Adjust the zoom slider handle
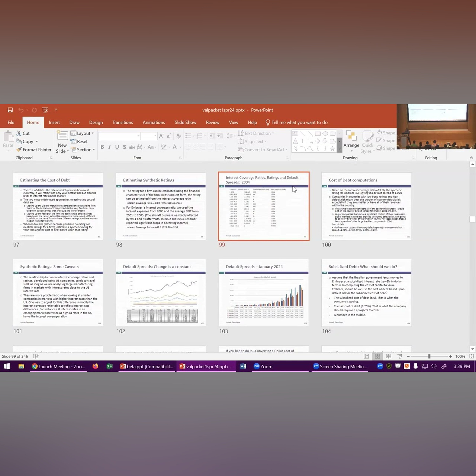 click(x=429, y=356)
